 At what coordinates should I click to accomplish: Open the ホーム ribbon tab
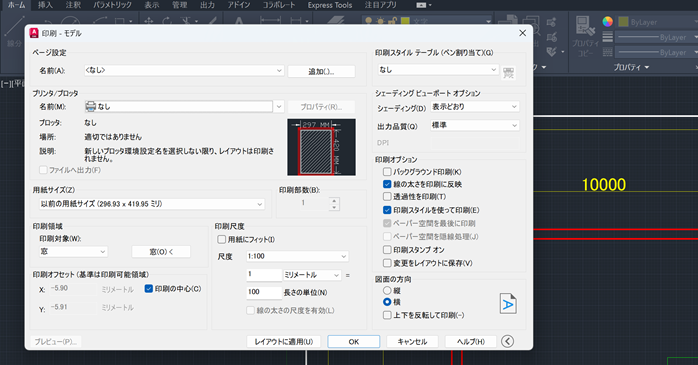[16, 5]
